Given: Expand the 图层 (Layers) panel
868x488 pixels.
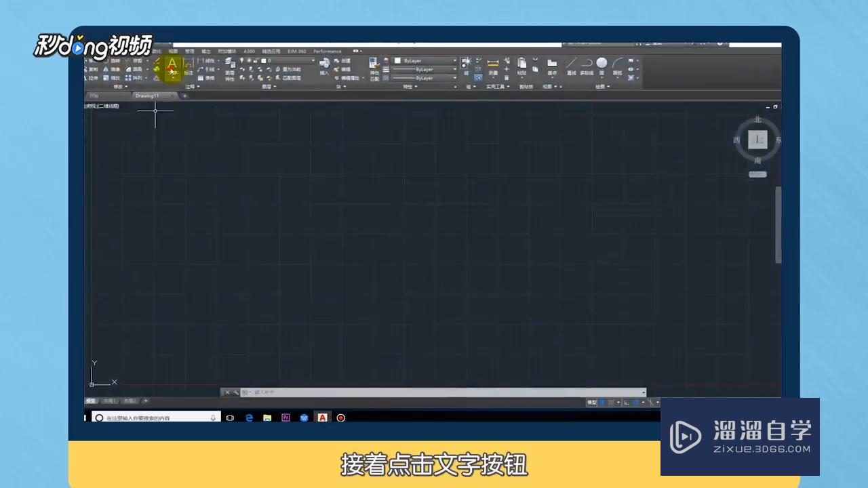Looking at the screenshot, I should click(269, 87).
